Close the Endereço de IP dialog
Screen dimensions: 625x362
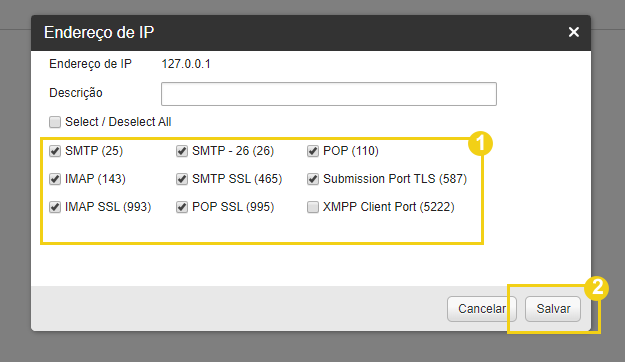tap(574, 32)
